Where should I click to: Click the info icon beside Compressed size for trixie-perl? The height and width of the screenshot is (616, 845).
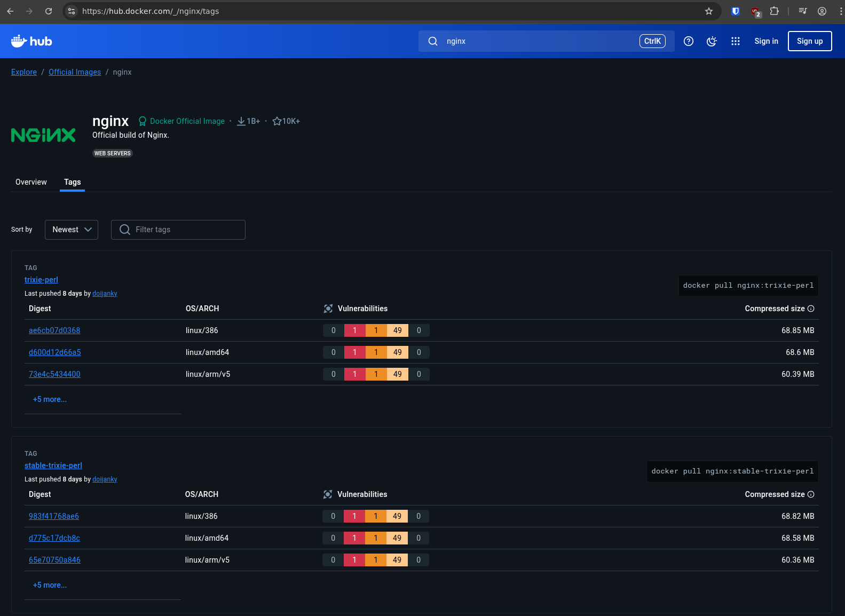[811, 309]
